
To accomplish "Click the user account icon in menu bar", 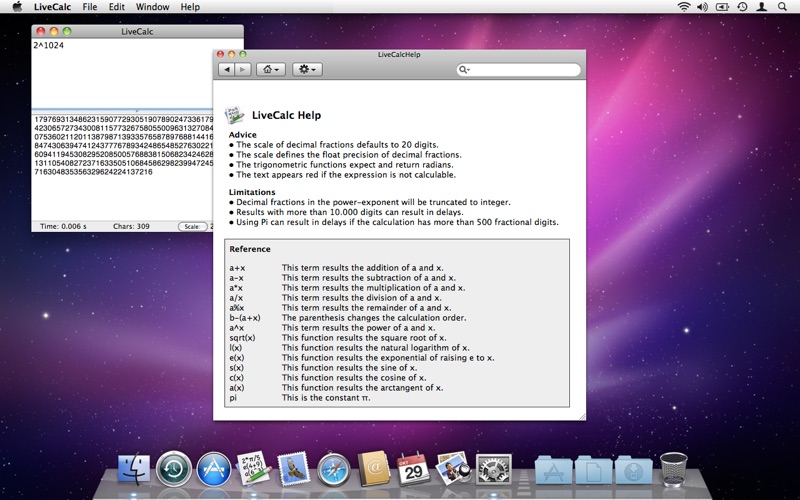I will point(762,7).
